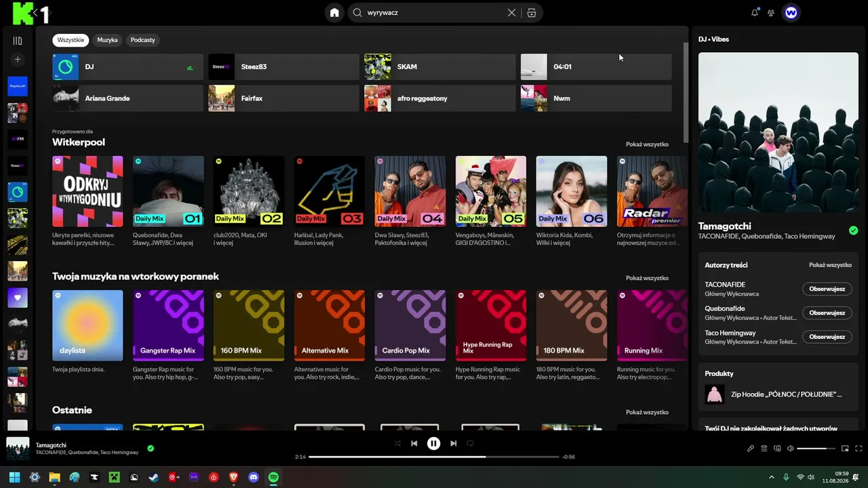Open the purple heart Liked Songs in sidebar
This screenshot has width=868, height=488.
pos(18,298)
